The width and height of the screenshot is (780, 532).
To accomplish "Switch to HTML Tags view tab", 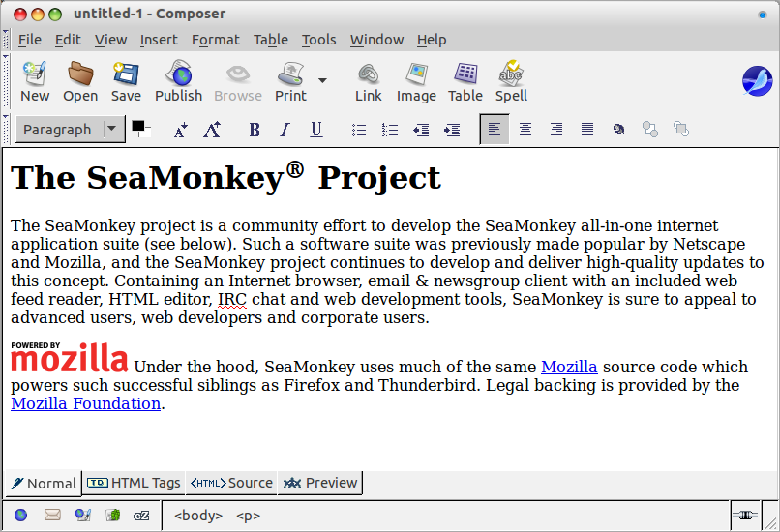I will click(134, 483).
